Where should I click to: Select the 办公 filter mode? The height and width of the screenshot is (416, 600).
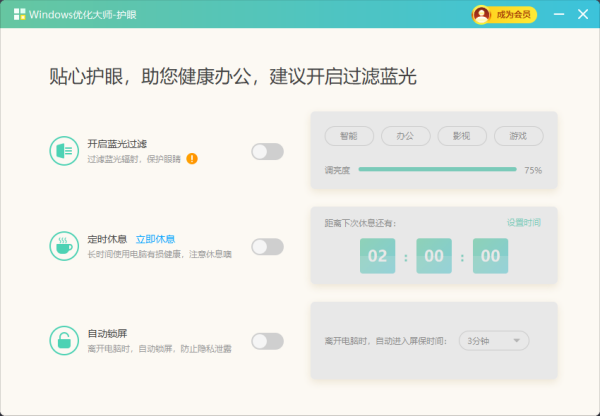coord(405,135)
